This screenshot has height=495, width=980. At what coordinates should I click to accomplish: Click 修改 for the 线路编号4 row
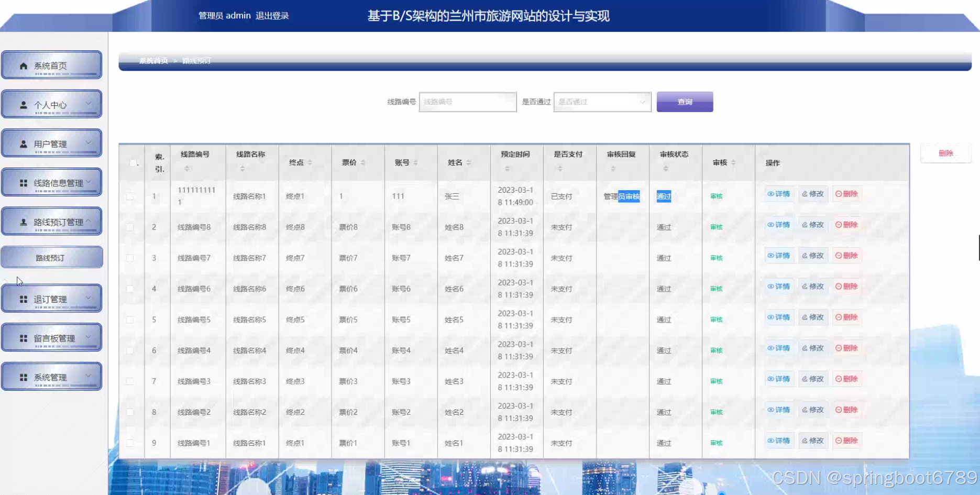coord(813,348)
